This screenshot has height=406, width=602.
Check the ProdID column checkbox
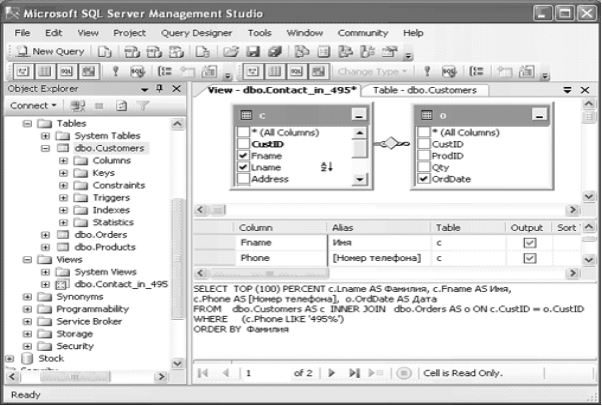click(423, 156)
